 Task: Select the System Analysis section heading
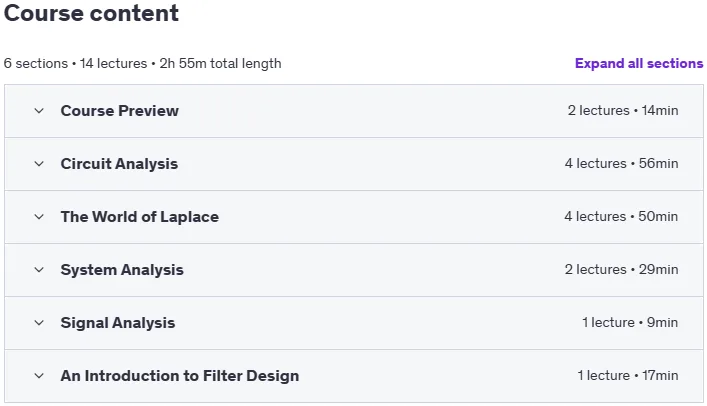click(x=122, y=270)
